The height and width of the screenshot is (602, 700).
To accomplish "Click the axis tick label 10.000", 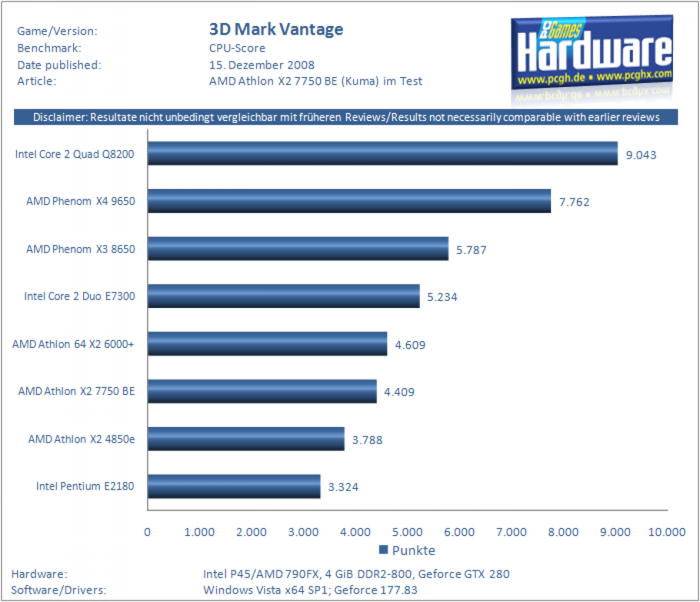I will tap(666, 532).
